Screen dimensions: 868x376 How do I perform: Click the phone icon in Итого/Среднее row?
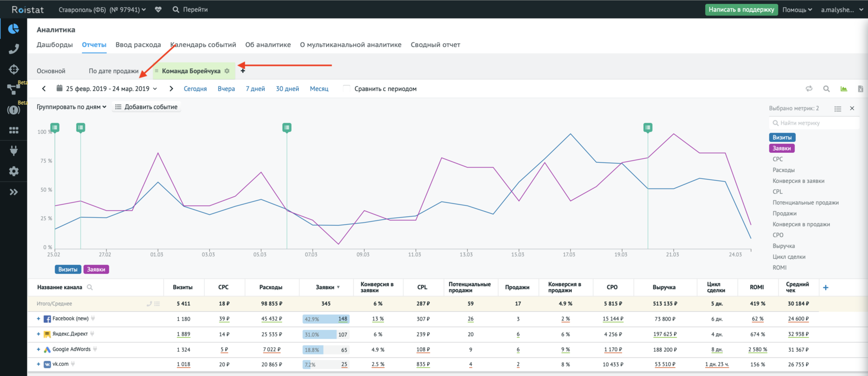tap(149, 304)
